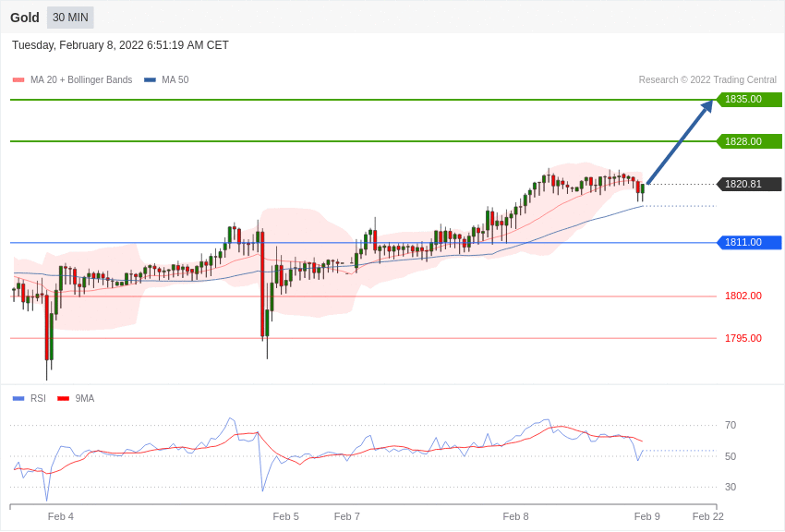Click the RSI 50 axis value
Image resolution: width=785 pixels, height=532 pixels.
tap(731, 456)
